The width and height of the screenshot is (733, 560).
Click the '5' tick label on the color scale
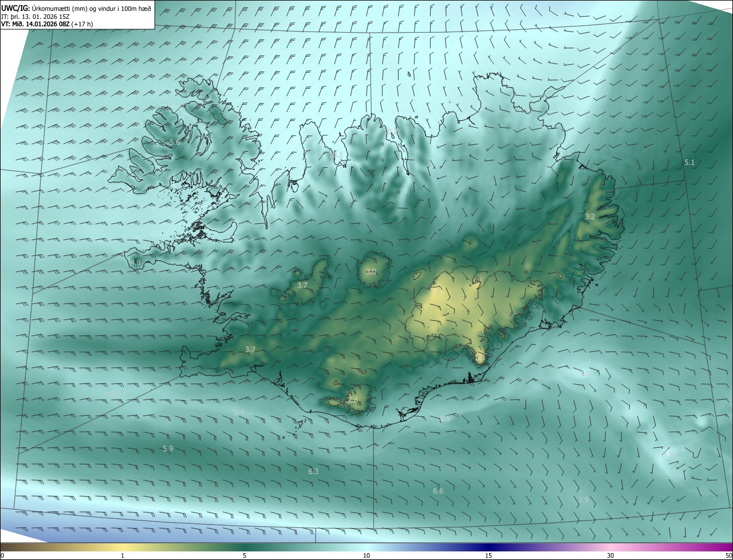[x=245, y=556]
